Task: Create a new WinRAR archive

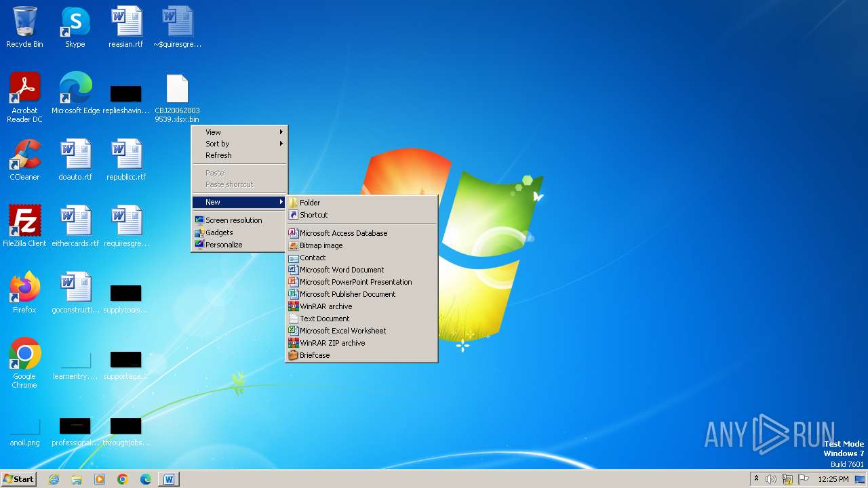Action: point(361,306)
